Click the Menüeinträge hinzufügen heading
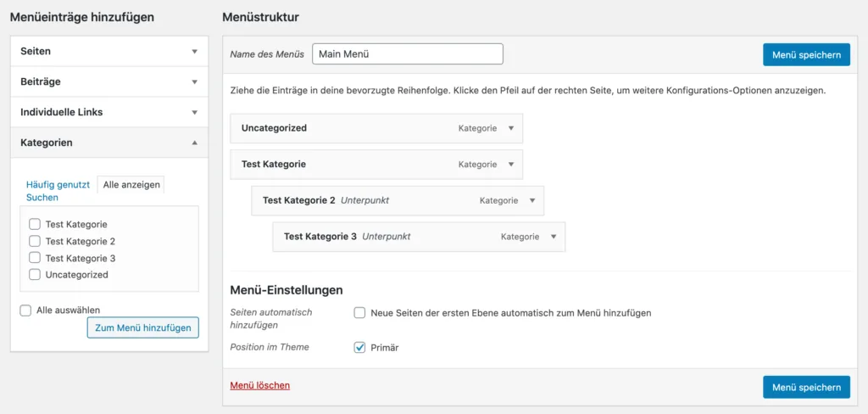Screen dimensions: 868x414 (x=82, y=17)
